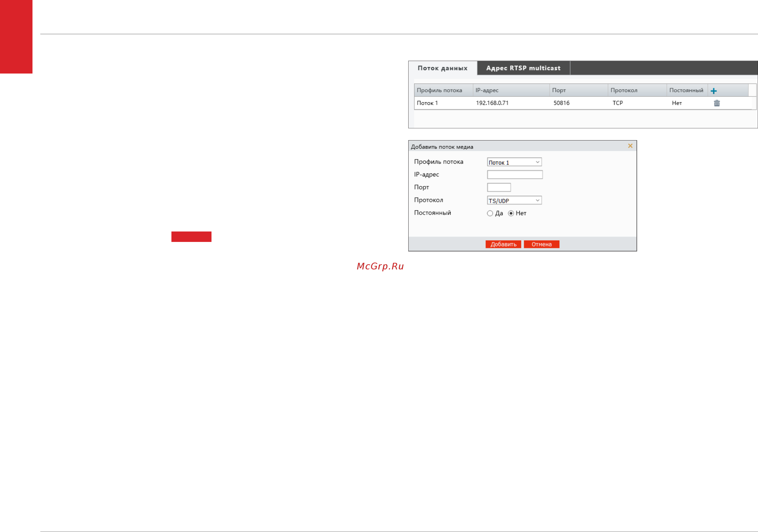Close the Добавить поток медиа dialog
The image size is (758, 532).
tap(630, 146)
